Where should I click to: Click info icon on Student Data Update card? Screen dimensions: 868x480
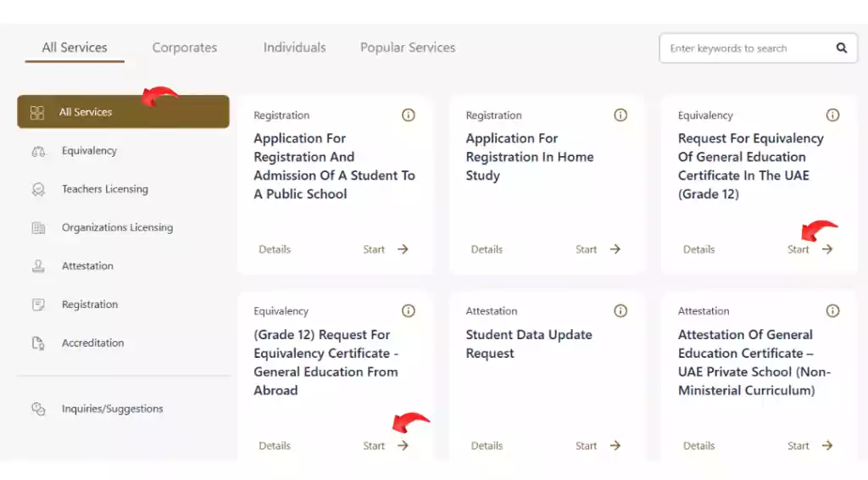(x=620, y=311)
